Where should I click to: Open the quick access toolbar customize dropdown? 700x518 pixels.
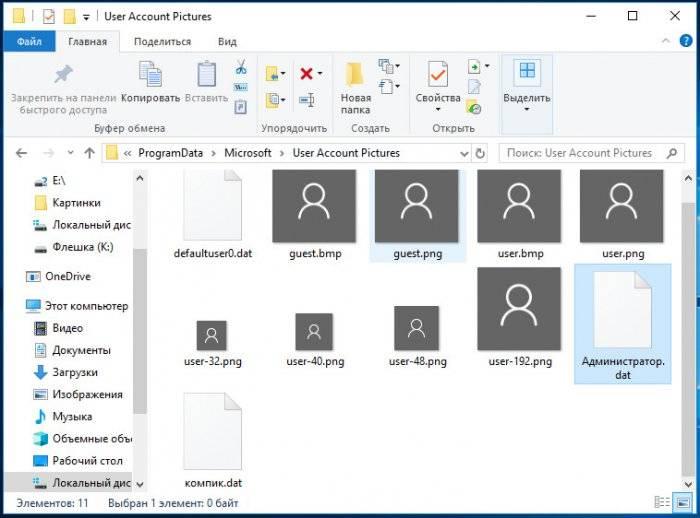click(x=86, y=17)
